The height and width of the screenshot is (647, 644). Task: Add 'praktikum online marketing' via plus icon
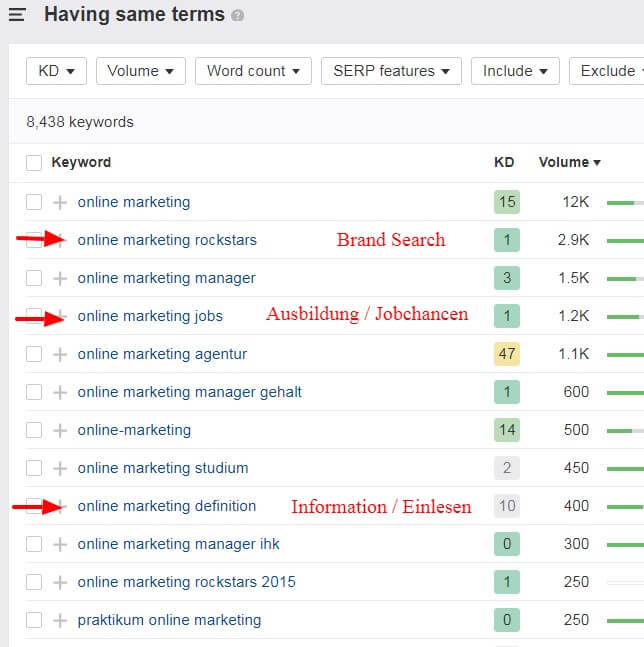[x=60, y=620]
